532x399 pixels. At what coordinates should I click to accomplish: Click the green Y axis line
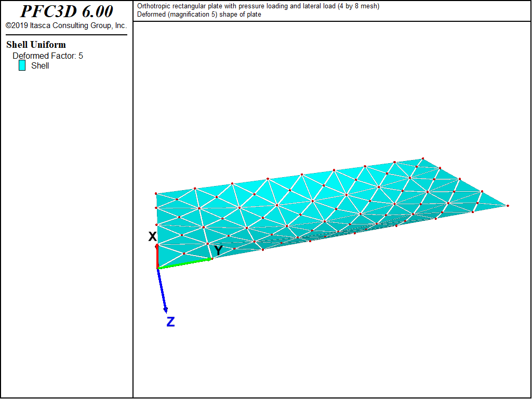coord(184,263)
